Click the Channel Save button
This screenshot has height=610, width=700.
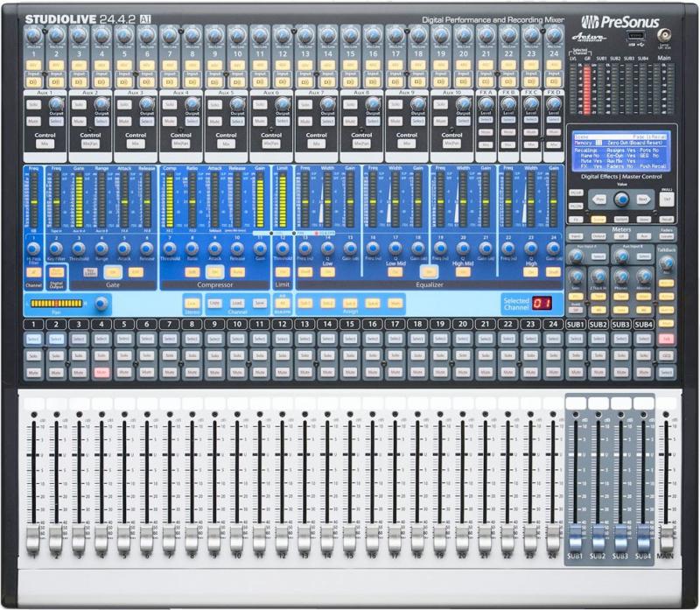pyautogui.click(x=260, y=303)
